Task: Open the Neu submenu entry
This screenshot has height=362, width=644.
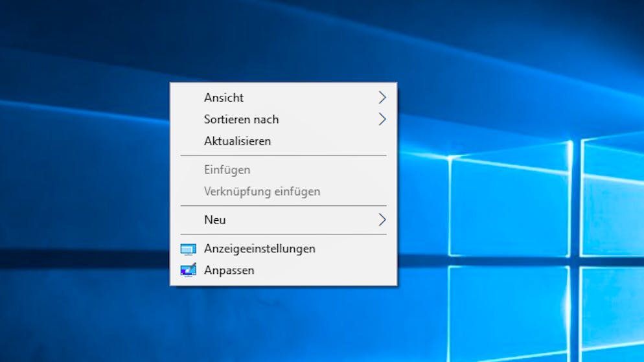Action: pos(283,220)
